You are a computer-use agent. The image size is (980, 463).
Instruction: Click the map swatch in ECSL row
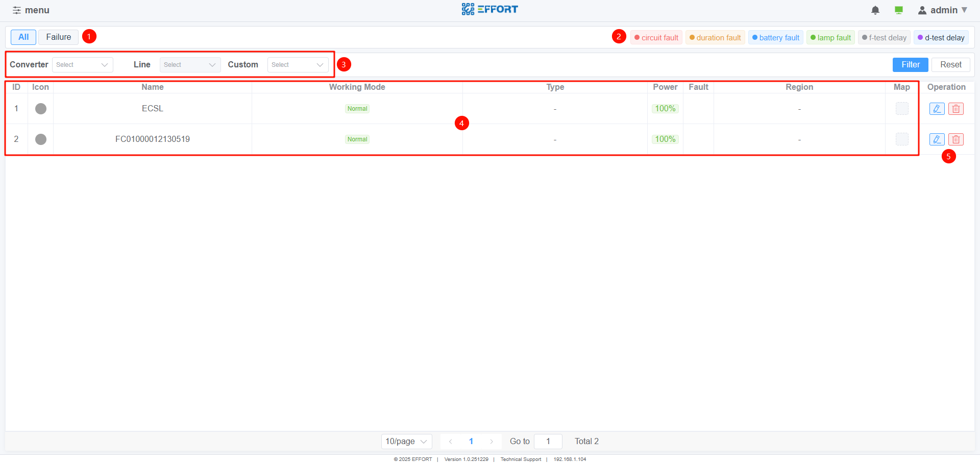point(902,109)
